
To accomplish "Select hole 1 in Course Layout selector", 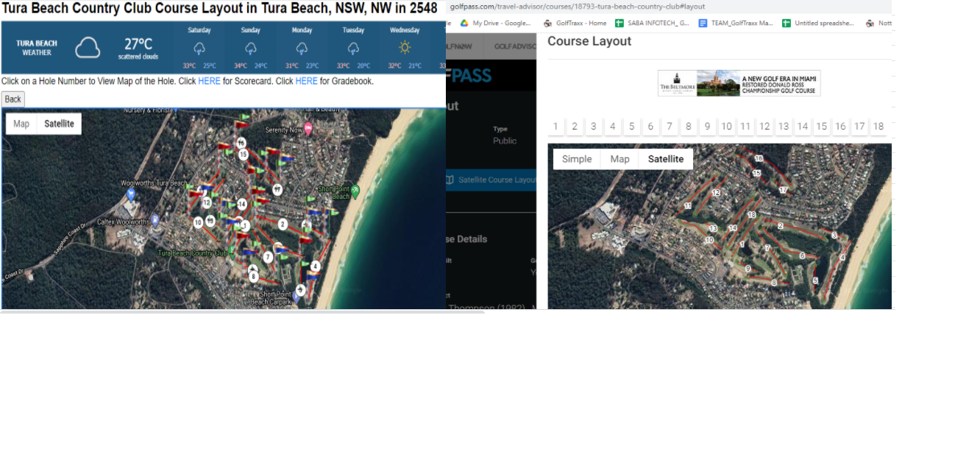I will click(555, 127).
